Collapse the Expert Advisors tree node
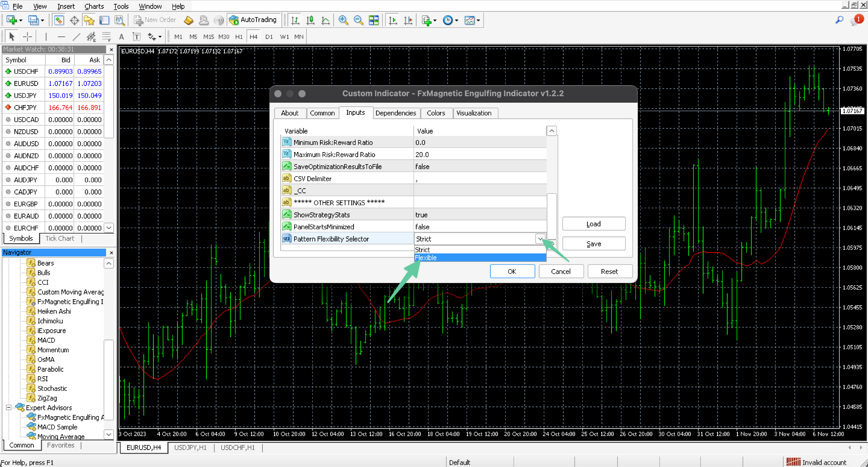Screen dimensions: 868x467 click(8, 408)
